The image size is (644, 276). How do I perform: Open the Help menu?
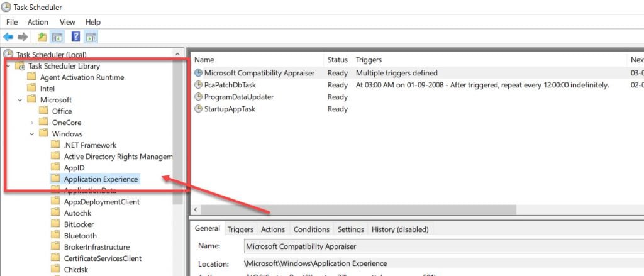pyautogui.click(x=93, y=22)
